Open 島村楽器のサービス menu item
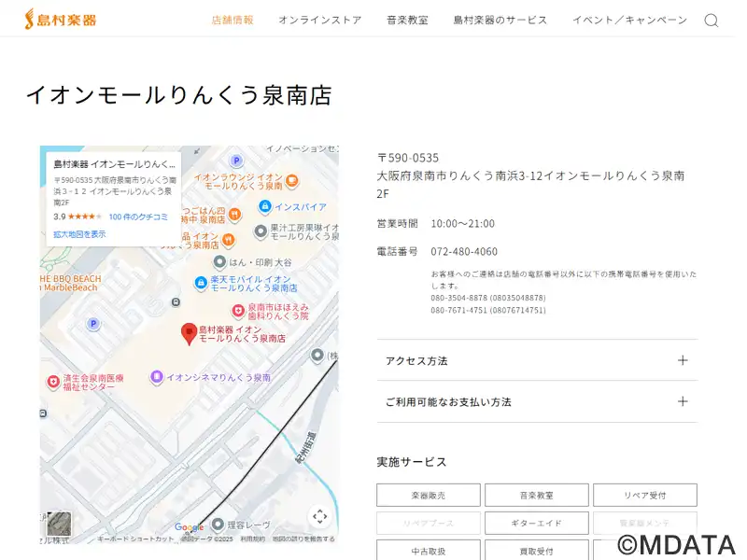 click(500, 20)
